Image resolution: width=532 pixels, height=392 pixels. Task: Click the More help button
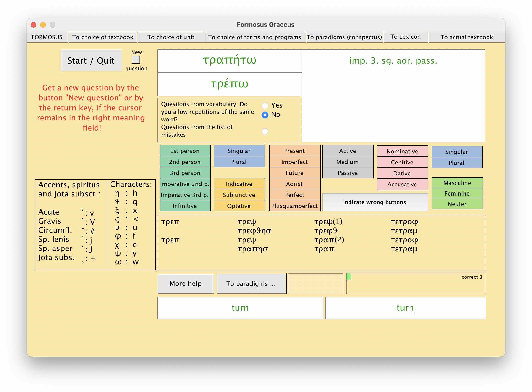(185, 283)
